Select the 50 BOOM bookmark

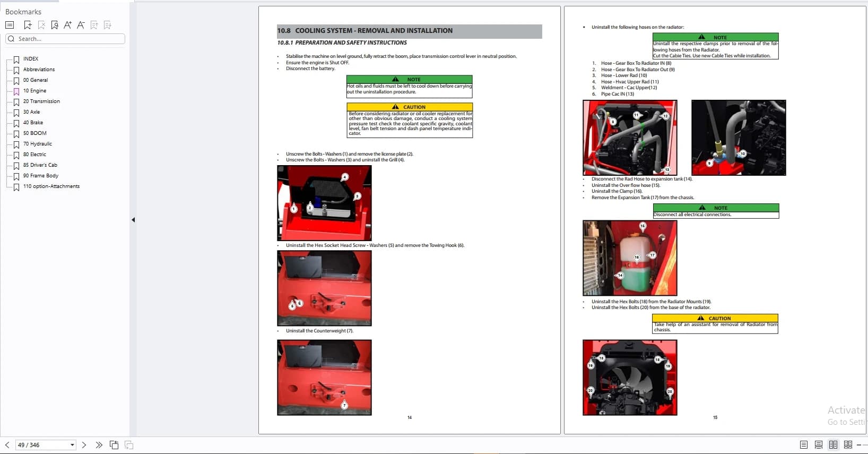(x=34, y=133)
